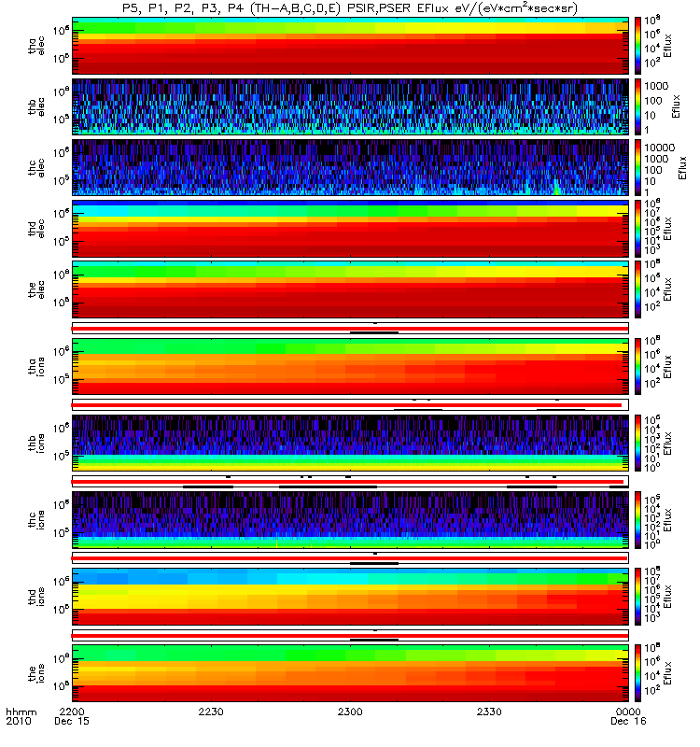Click the Eflux label beside thd ions color bar
Screen dimensions: 700x747
click(x=667, y=597)
